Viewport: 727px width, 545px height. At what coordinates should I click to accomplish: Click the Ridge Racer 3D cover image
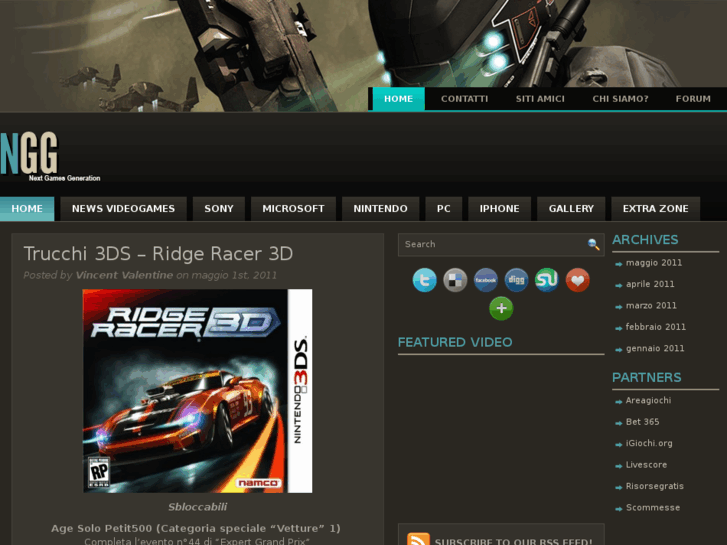198,391
